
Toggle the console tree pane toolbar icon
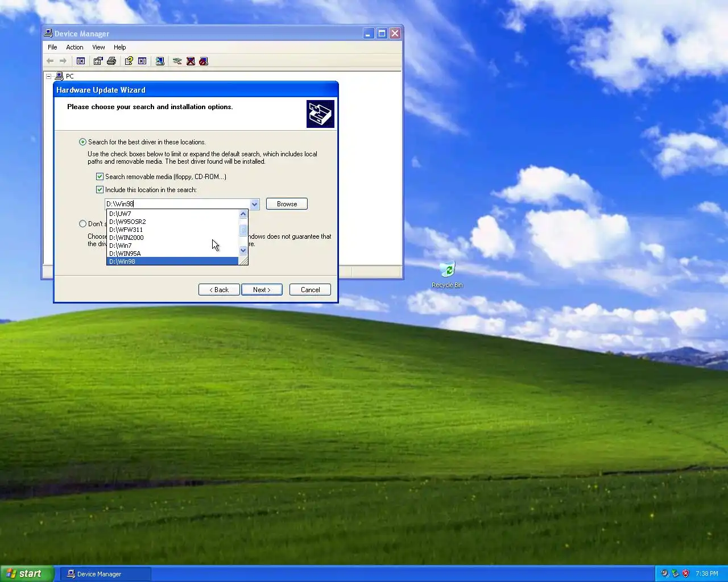pos(81,61)
